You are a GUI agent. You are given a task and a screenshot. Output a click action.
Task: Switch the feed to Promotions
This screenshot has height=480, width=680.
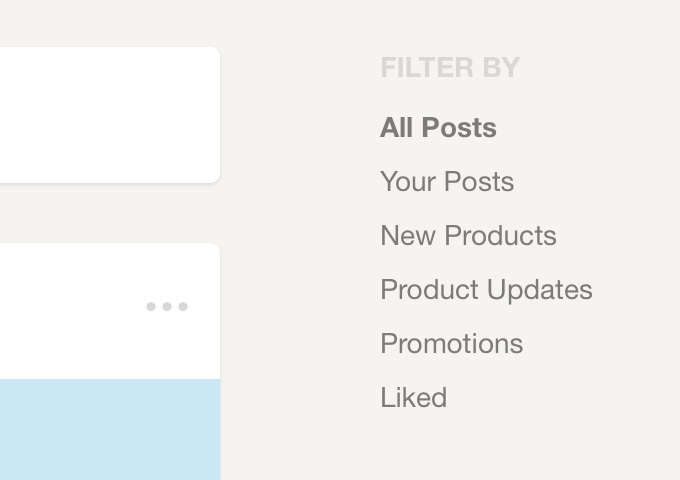click(451, 343)
